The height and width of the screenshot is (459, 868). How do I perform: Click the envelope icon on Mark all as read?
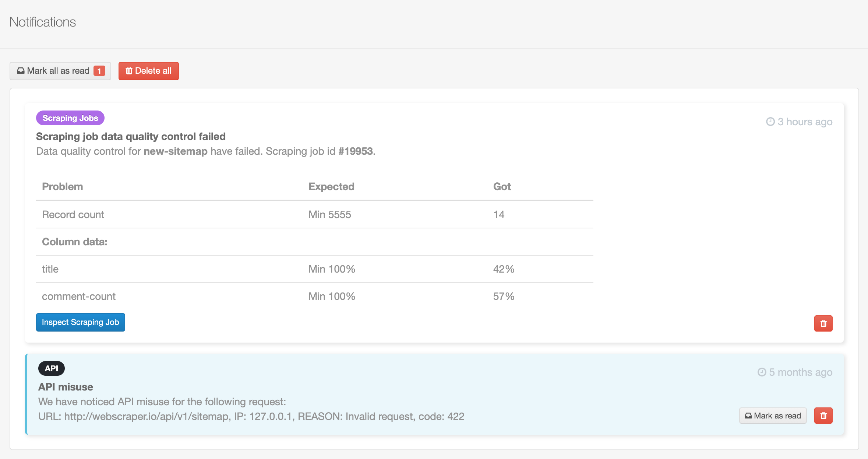click(21, 71)
